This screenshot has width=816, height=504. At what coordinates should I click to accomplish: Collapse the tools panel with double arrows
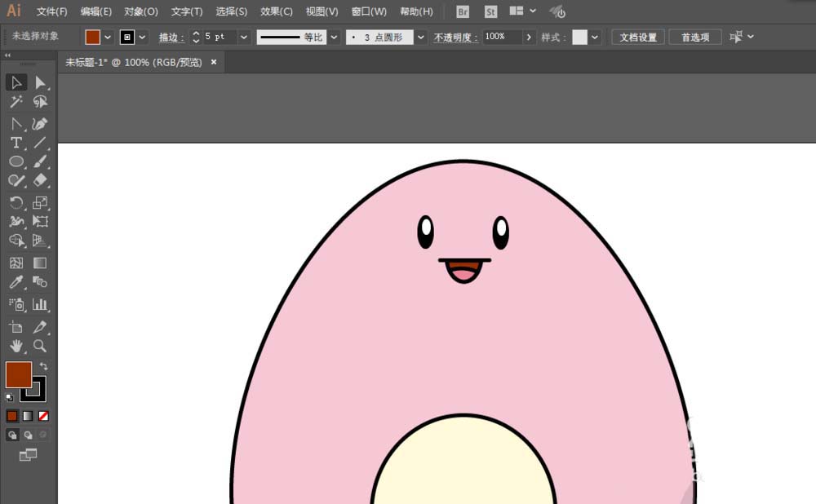(7, 55)
